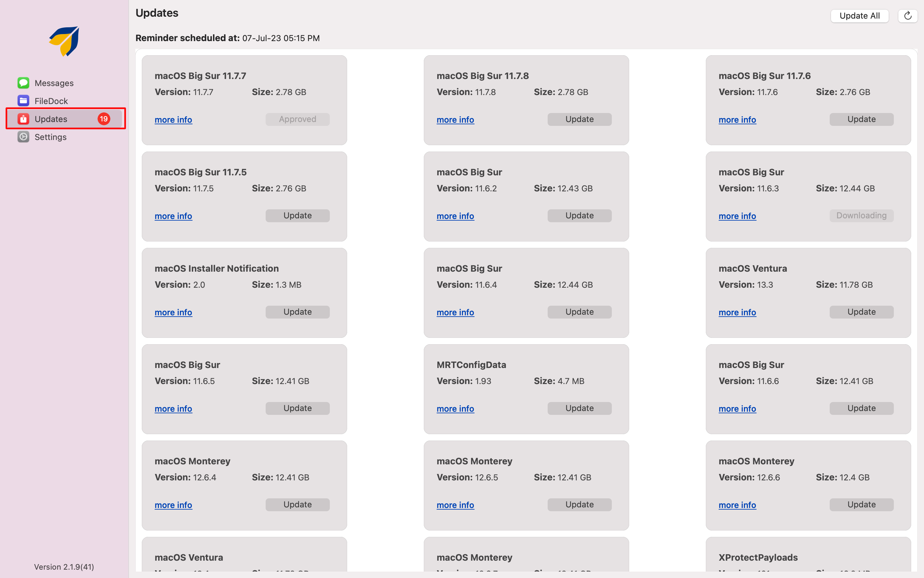
Task: Open more info for Monterey 12.6.6
Action: [x=737, y=505]
